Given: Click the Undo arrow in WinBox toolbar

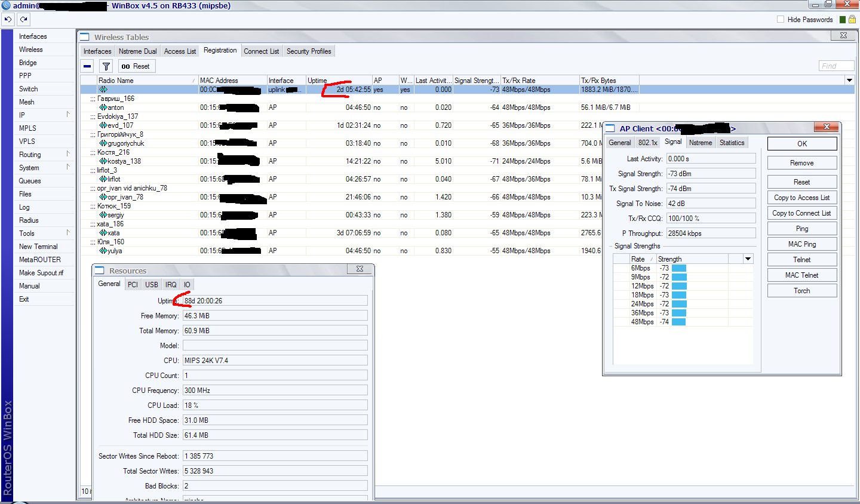Looking at the screenshot, I should (x=8, y=19).
